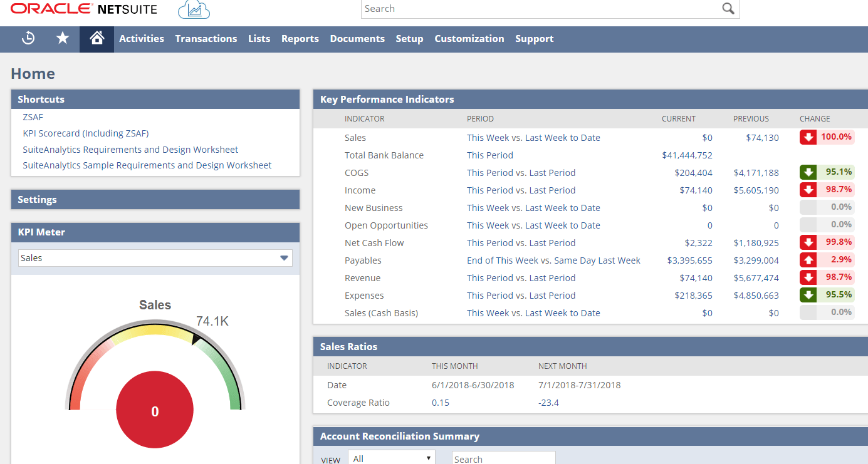Viewport: 868px width, 464px height.
Task: Click the red zero gauge in KPI Meter
Action: click(155, 410)
